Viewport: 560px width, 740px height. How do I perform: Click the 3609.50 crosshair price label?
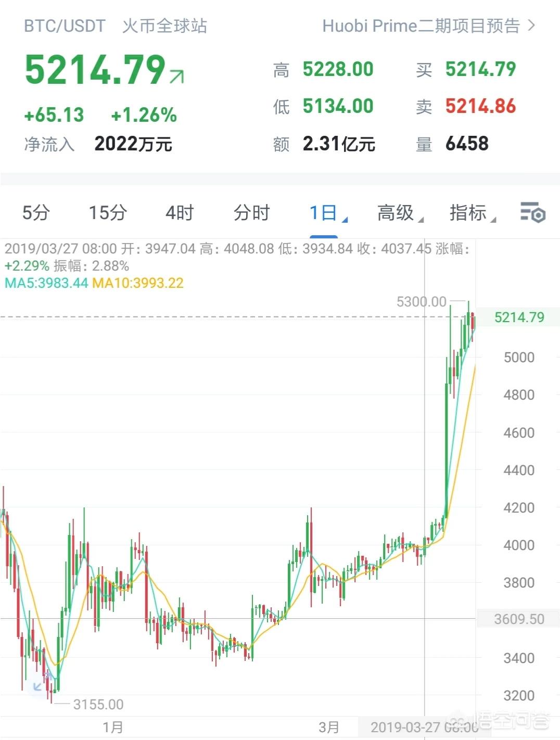click(518, 619)
